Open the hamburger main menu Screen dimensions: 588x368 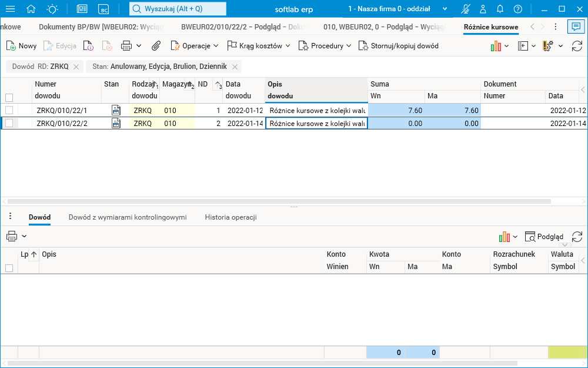coord(10,9)
